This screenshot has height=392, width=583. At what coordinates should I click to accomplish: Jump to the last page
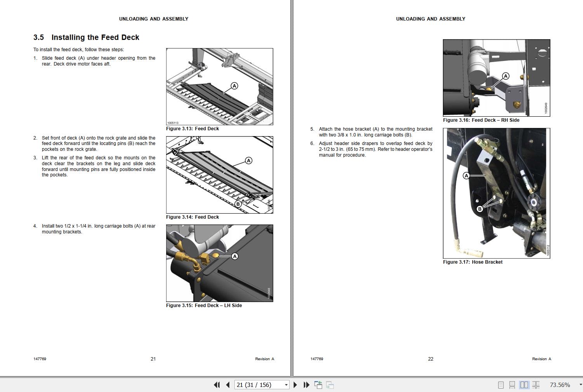306,385
